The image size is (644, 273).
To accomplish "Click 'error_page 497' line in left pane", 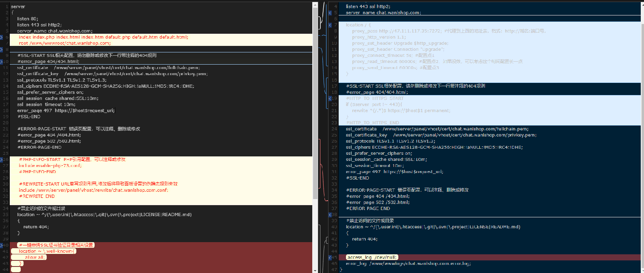I will pos(66,110).
